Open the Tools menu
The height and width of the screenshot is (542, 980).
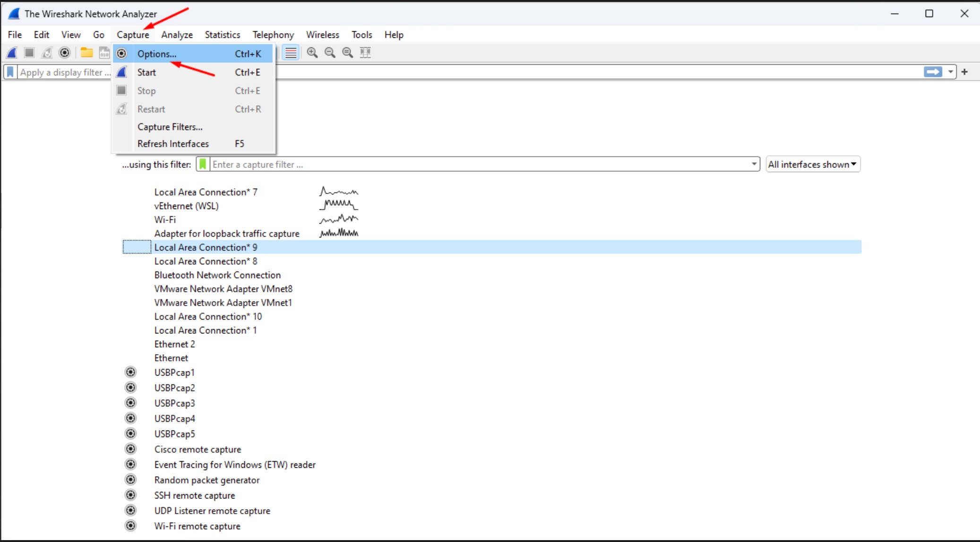point(362,35)
